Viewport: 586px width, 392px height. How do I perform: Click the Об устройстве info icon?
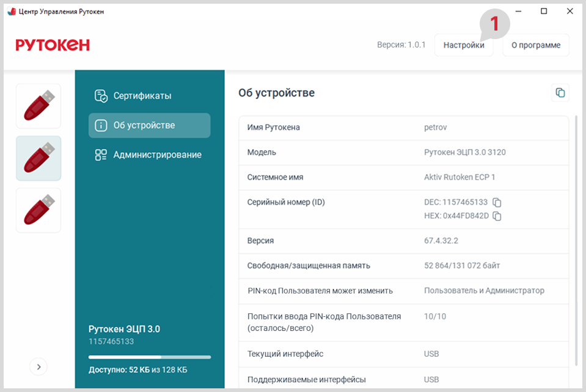pyautogui.click(x=101, y=125)
